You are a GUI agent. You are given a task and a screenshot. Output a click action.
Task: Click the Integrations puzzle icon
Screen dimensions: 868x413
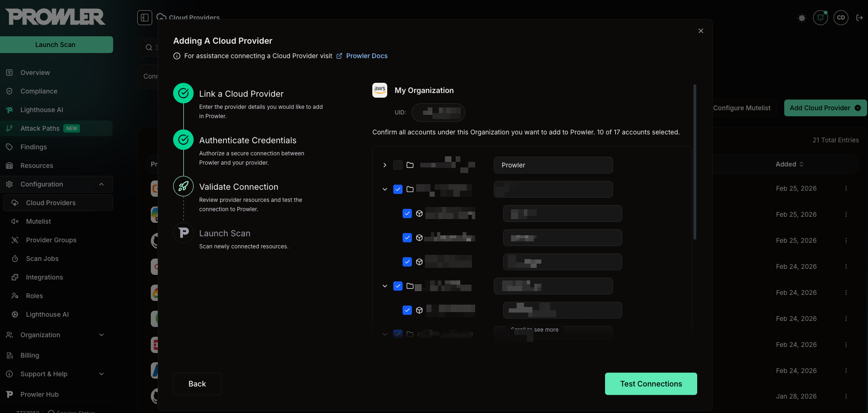(x=15, y=277)
